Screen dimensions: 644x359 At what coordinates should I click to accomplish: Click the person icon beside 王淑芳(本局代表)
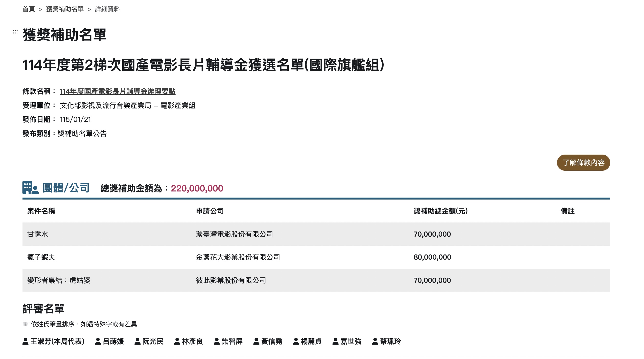25,341
